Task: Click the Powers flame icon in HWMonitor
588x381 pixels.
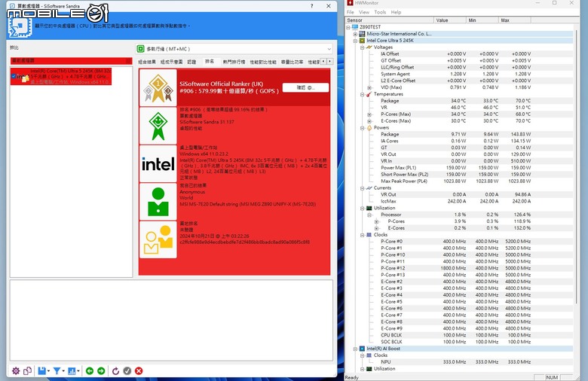Action: tap(369, 128)
